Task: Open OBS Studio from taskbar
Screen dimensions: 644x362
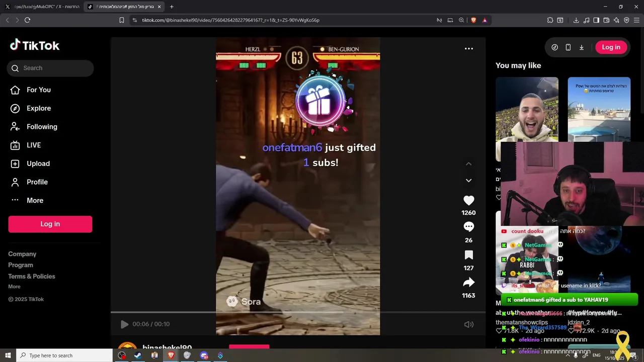Action: point(122,355)
